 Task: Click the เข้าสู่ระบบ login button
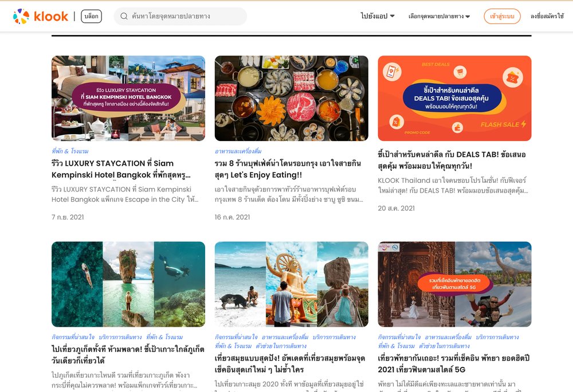point(502,16)
